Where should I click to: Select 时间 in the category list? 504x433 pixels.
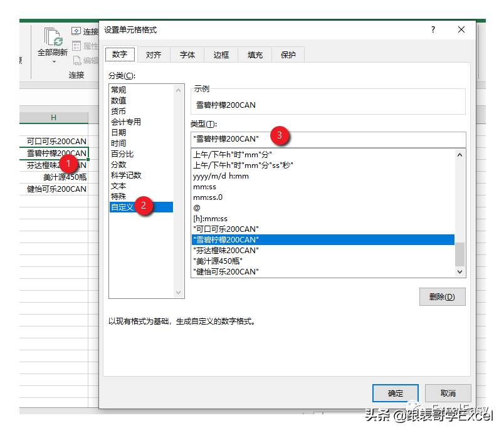click(x=142, y=143)
